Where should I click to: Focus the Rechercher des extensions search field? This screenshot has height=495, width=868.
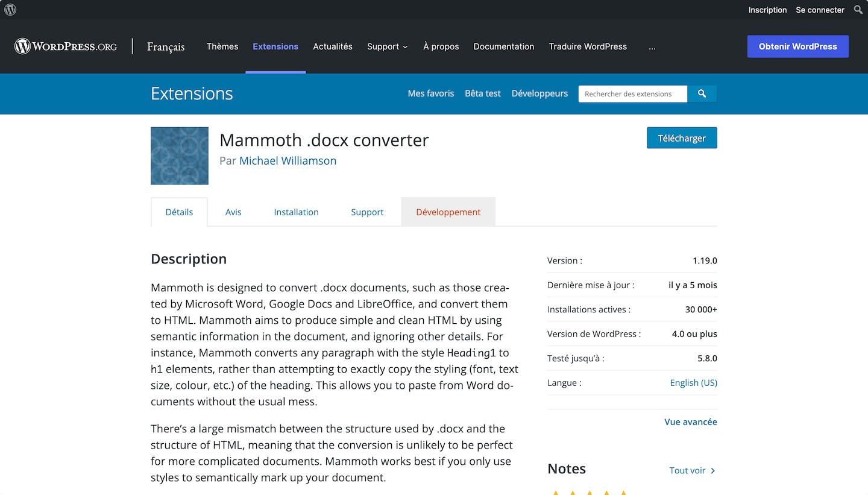click(633, 93)
